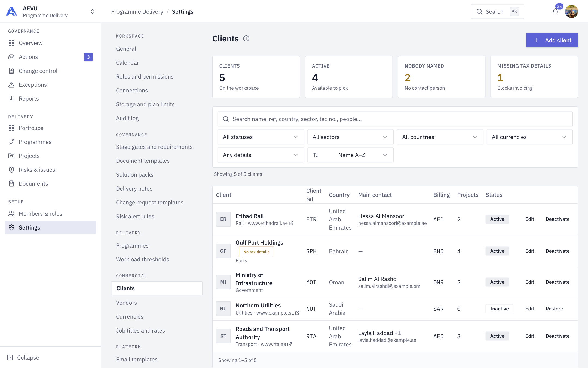Open the Projects icon
The height and width of the screenshot is (368, 588).
tap(11, 156)
